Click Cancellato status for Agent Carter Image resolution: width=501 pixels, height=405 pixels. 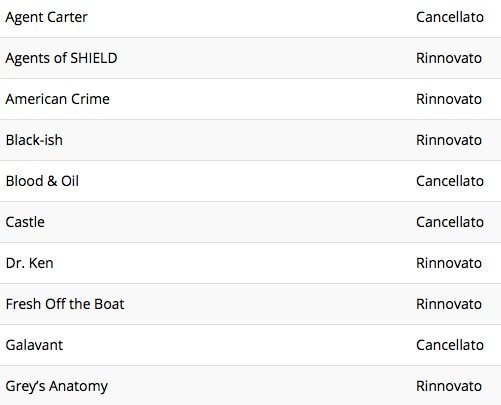click(x=450, y=17)
